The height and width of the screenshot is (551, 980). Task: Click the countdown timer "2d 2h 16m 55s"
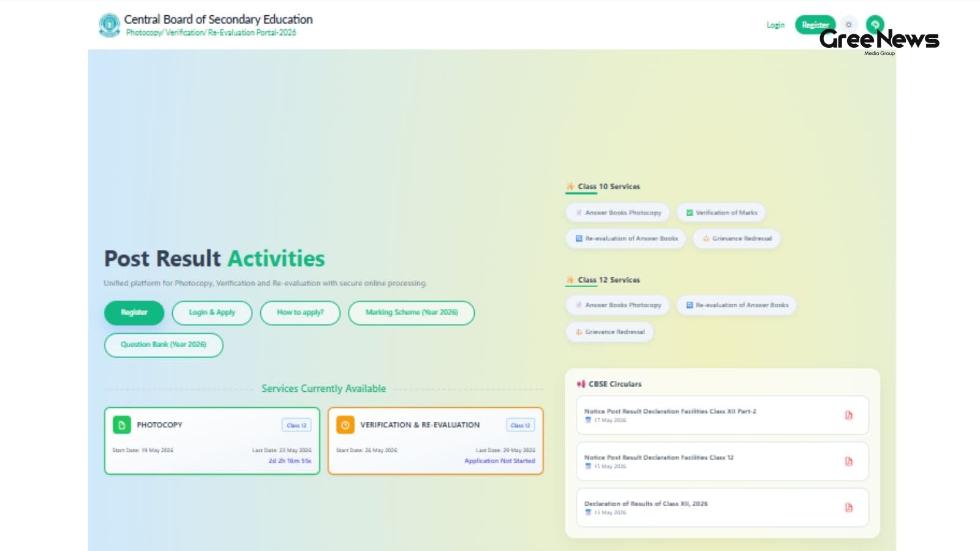click(x=290, y=461)
